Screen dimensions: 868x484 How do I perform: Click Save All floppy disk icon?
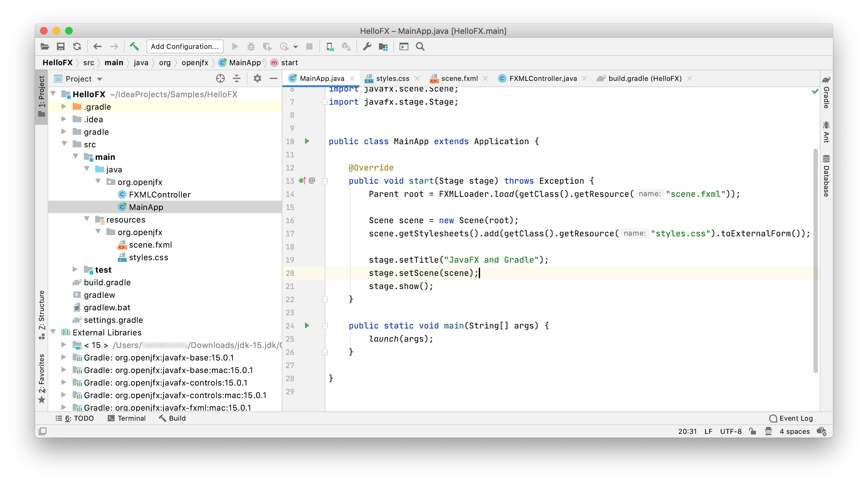tap(61, 46)
